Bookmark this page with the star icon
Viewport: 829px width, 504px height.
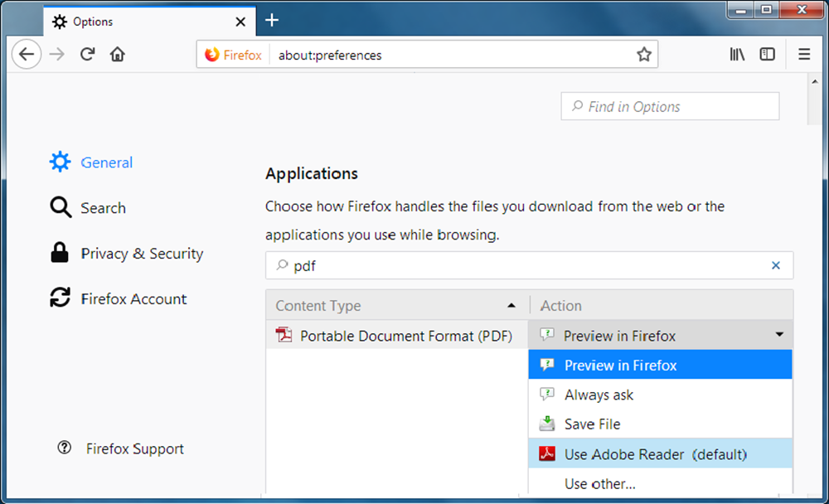coord(643,55)
